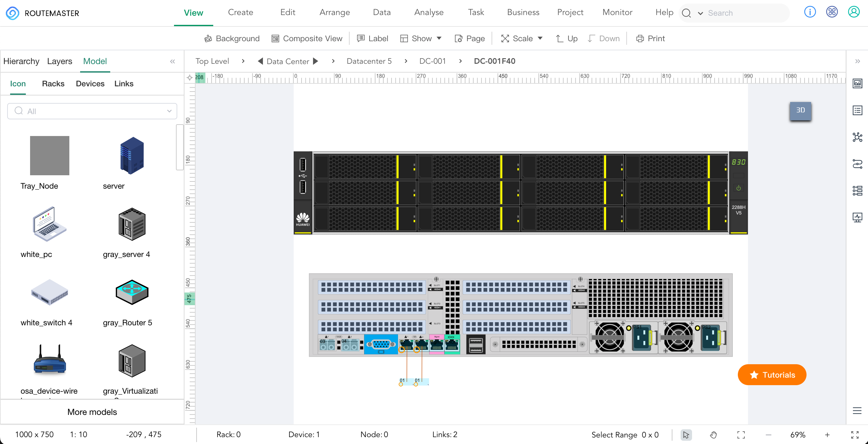Click the left triangle before Data Center

pos(260,61)
